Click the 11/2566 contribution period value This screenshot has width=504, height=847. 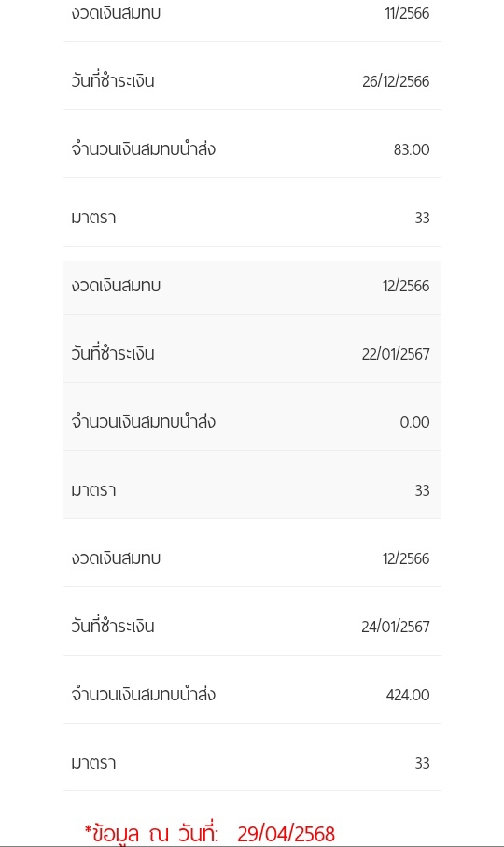[407, 13]
